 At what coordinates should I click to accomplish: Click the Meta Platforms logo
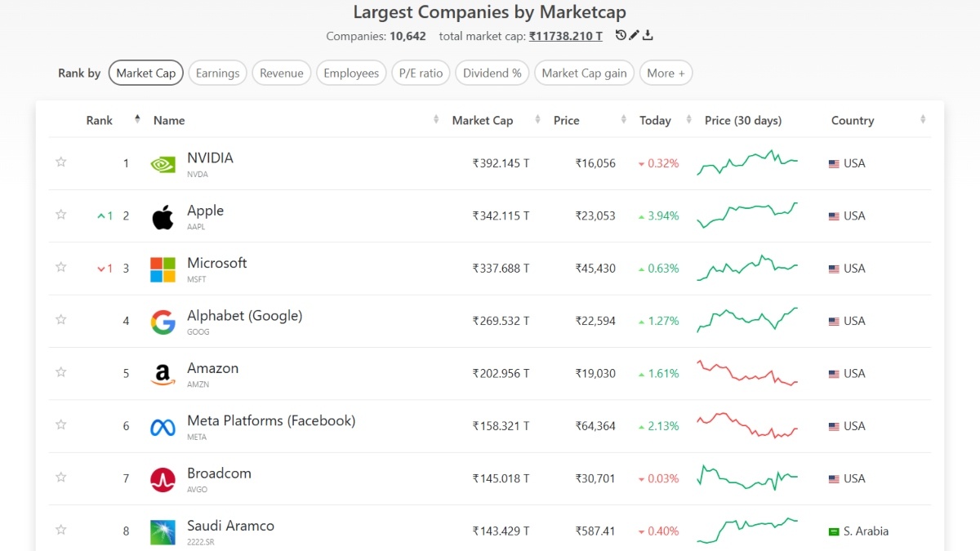point(163,426)
